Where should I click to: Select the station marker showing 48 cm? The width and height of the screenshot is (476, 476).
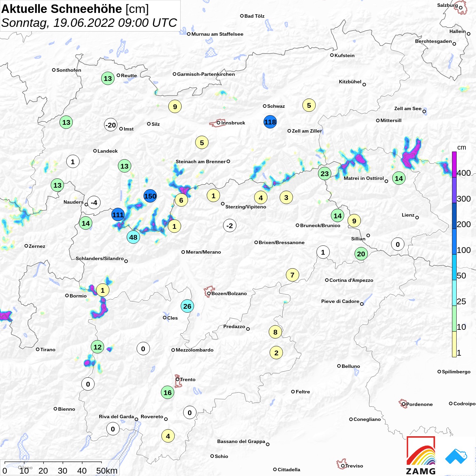pos(133,237)
